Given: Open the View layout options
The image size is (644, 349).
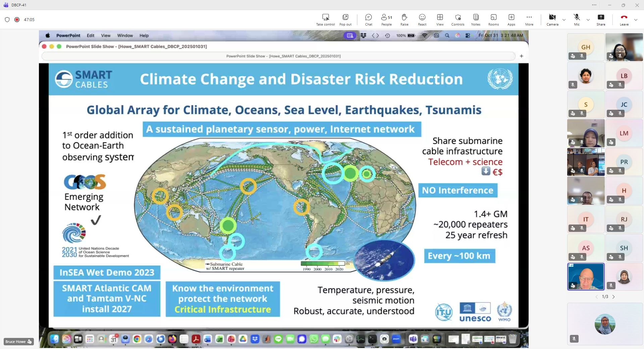Looking at the screenshot, I should tap(440, 19).
